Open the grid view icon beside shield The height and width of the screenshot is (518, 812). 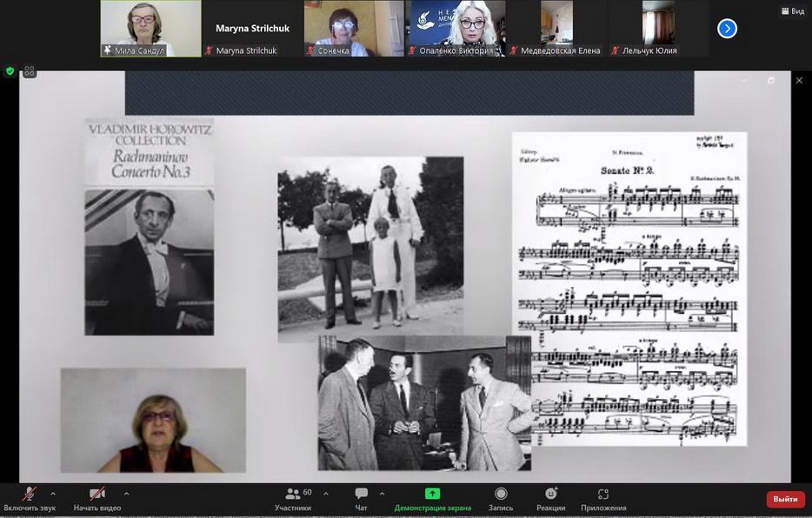pos(30,71)
